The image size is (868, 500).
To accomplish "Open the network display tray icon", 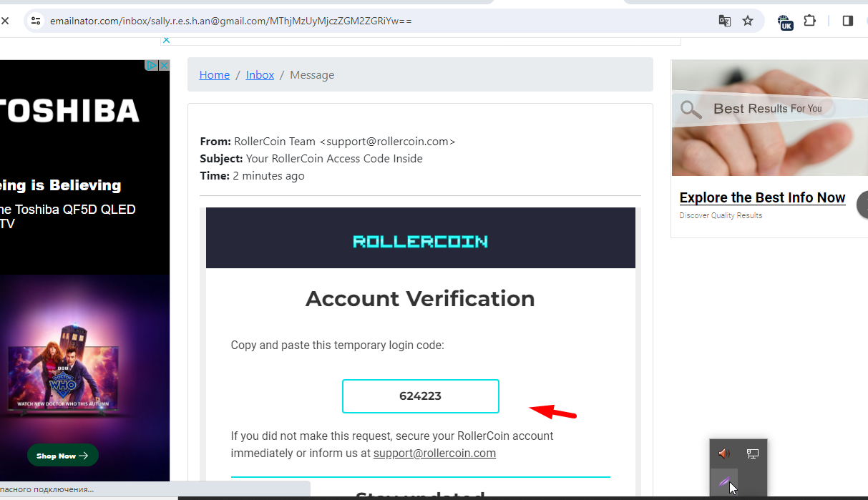I will coord(753,454).
